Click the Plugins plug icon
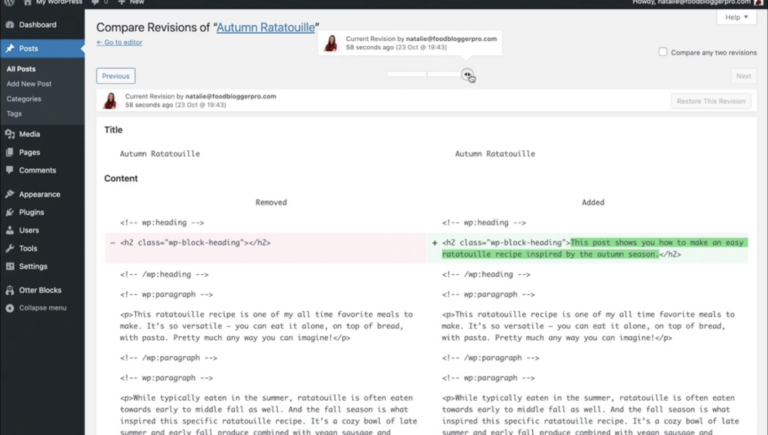The width and height of the screenshot is (768, 435). click(x=10, y=212)
